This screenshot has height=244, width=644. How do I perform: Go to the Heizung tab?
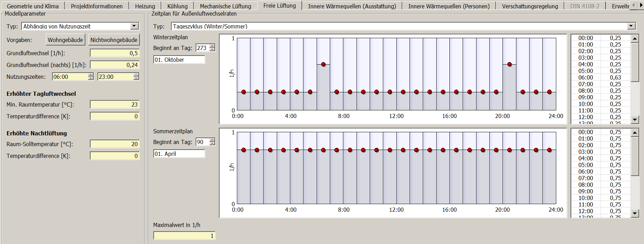[x=145, y=6]
